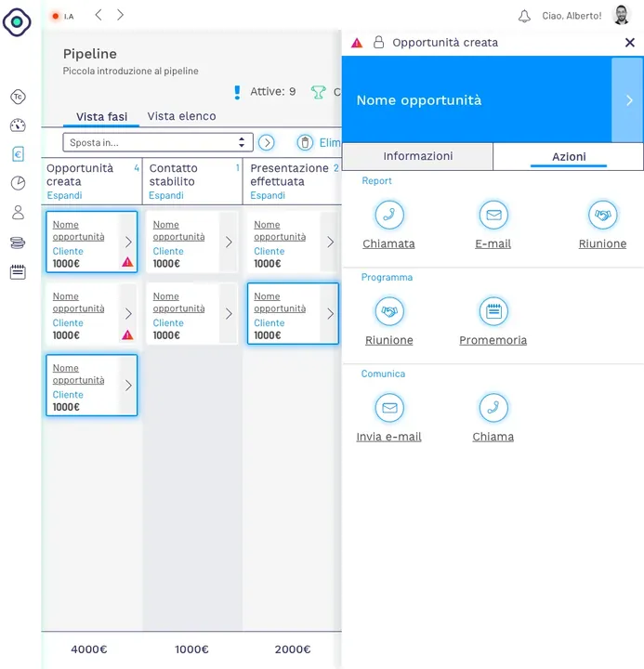Switch to Vista elenco tab
Viewport: 644px width, 669px height.
click(182, 116)
